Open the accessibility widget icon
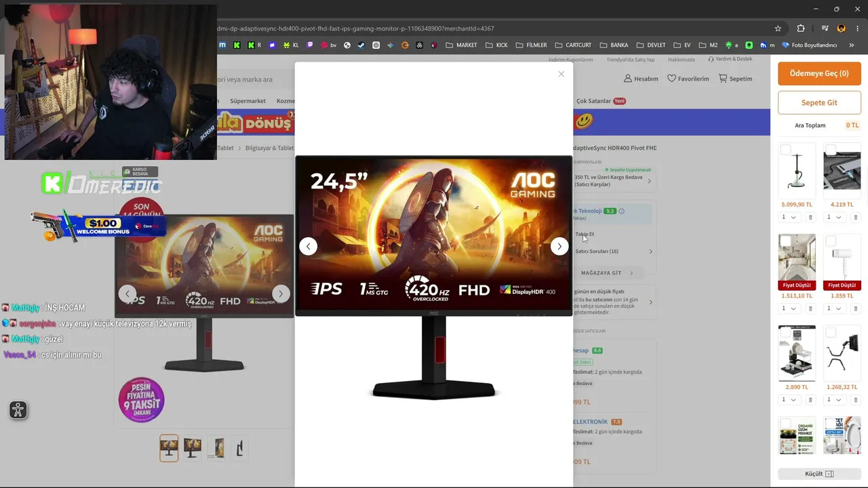Viewport: 868px width, 488px height. (x=18, y=409)
